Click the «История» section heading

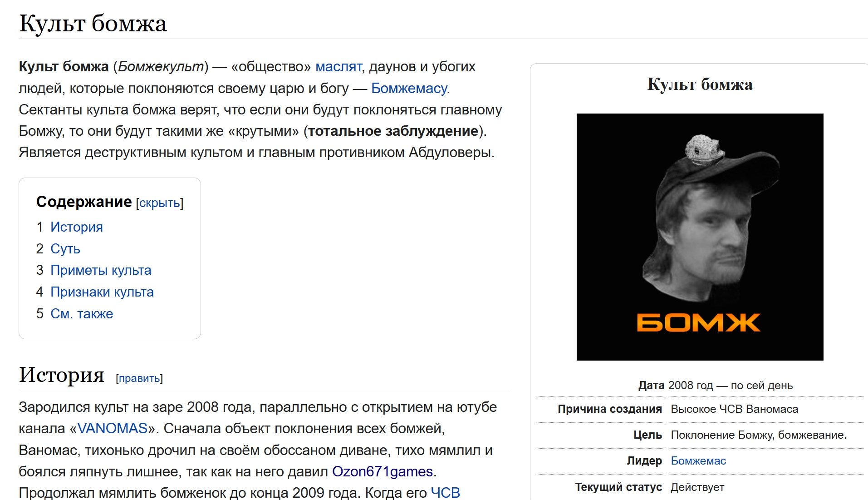(62, 375)
